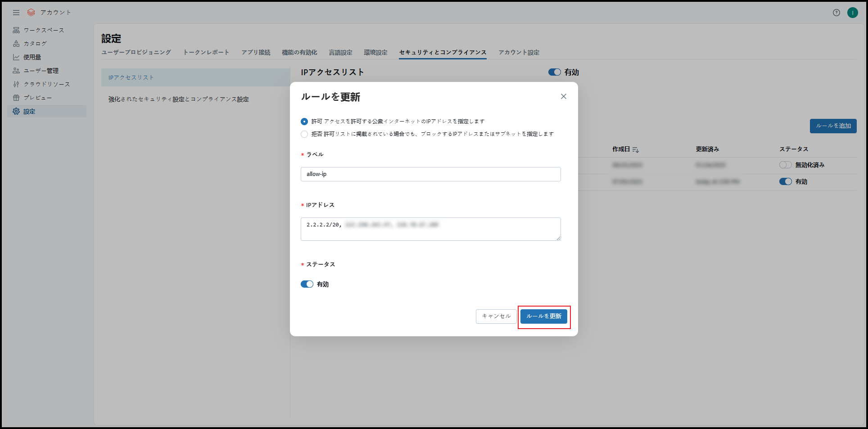This screenshot has width=868, height=429.
Task: Sort by the 作成日 column icon
Action: click(635, 149)
